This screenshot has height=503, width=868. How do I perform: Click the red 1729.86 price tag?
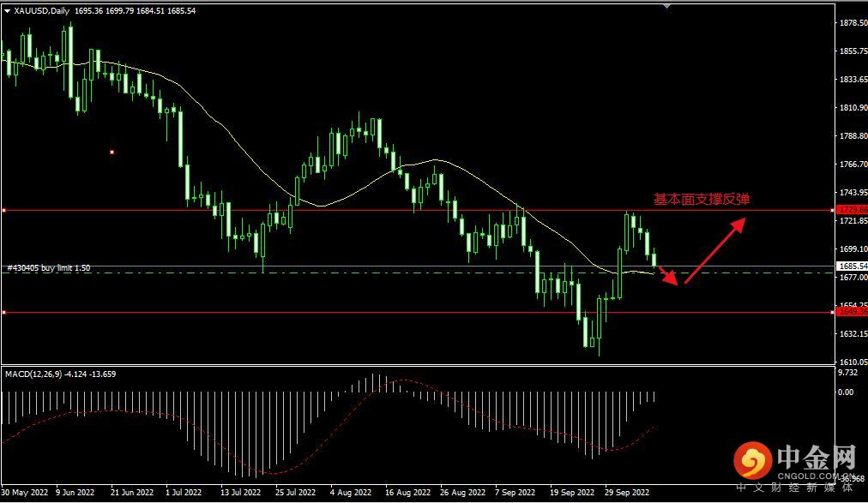click(853, 210)
